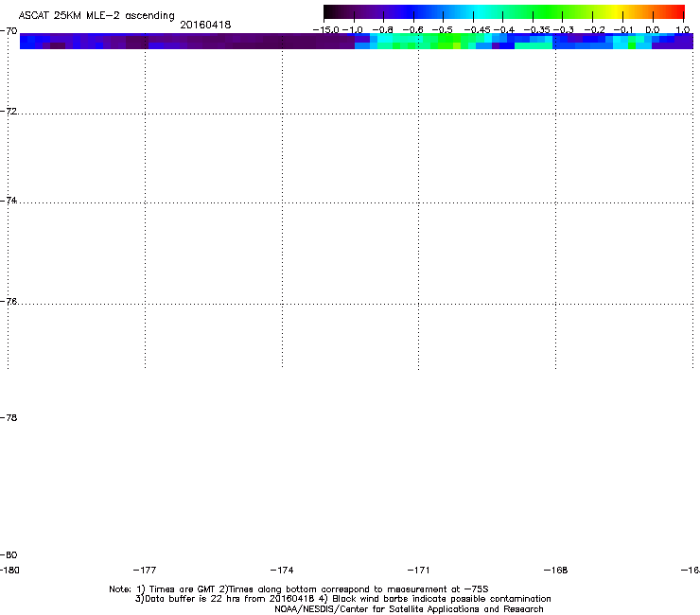Click the longitude label -174

click(x=282, y=570)
